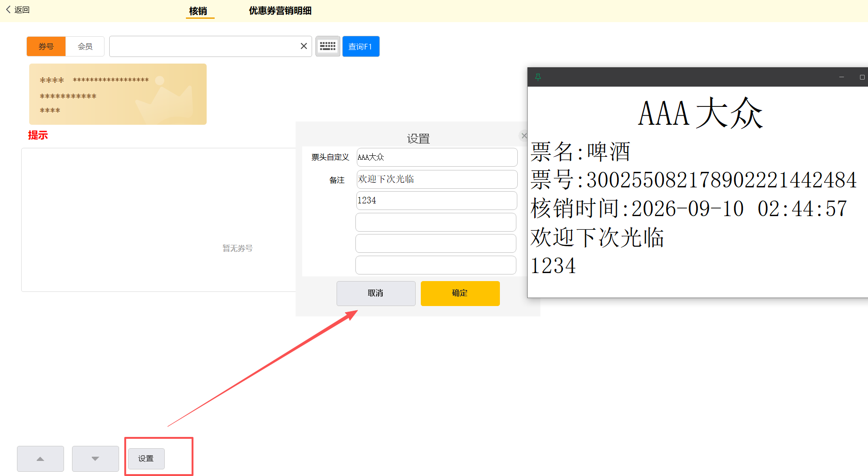Click the 票号 line in preview window
868x476 pixels.
tap(694, 180)
